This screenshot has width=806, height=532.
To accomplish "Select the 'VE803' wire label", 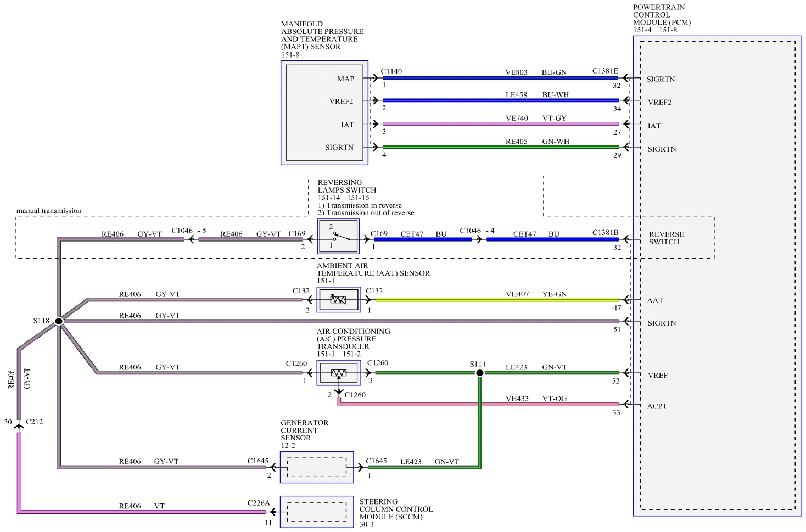I will (x=516, y=72).
